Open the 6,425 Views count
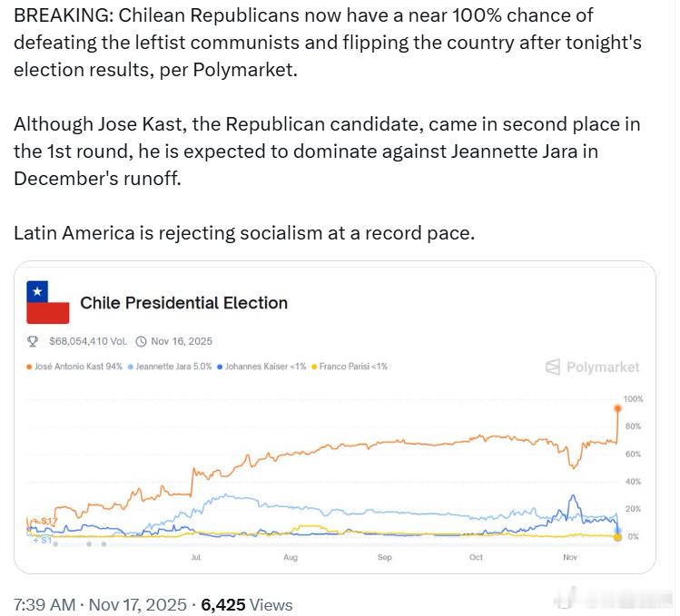This screenshot has height=616, width=680. pos(246,604)
